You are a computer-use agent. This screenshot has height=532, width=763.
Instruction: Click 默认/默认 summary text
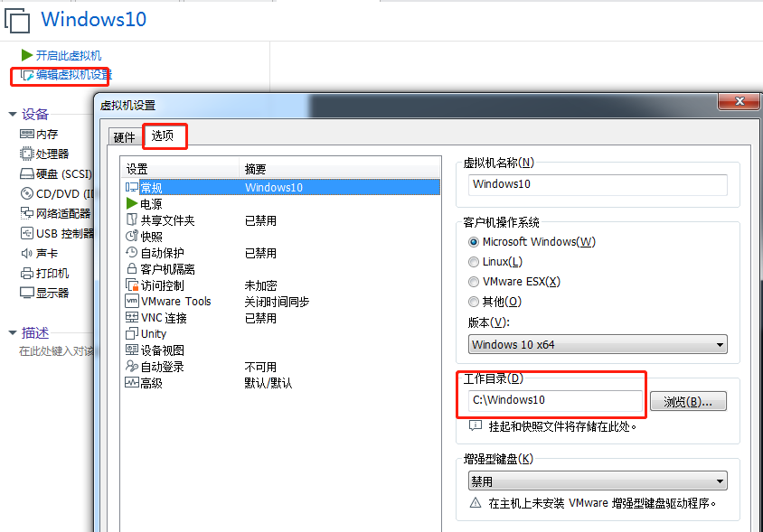(x=268, y=383)
